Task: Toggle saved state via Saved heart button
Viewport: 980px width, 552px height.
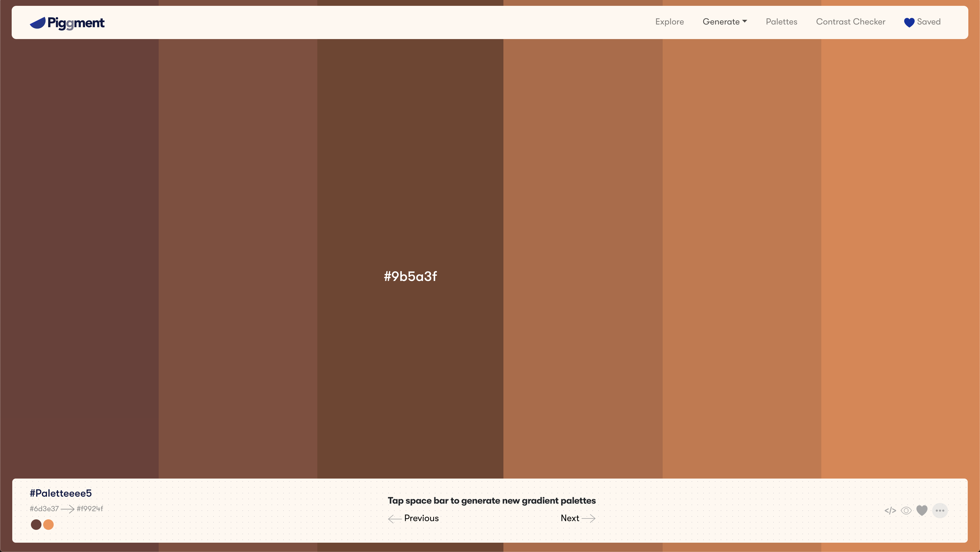Action: (923, 22)
